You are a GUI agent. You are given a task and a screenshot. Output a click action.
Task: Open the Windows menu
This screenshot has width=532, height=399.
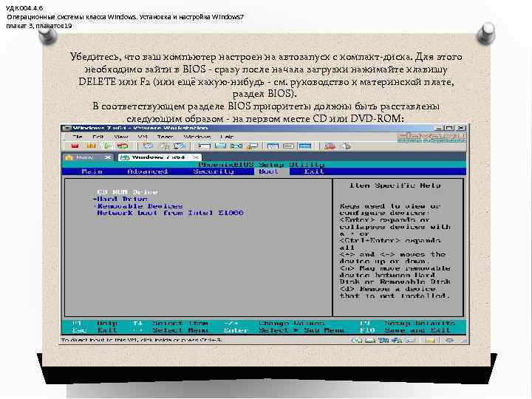[197, 137]
